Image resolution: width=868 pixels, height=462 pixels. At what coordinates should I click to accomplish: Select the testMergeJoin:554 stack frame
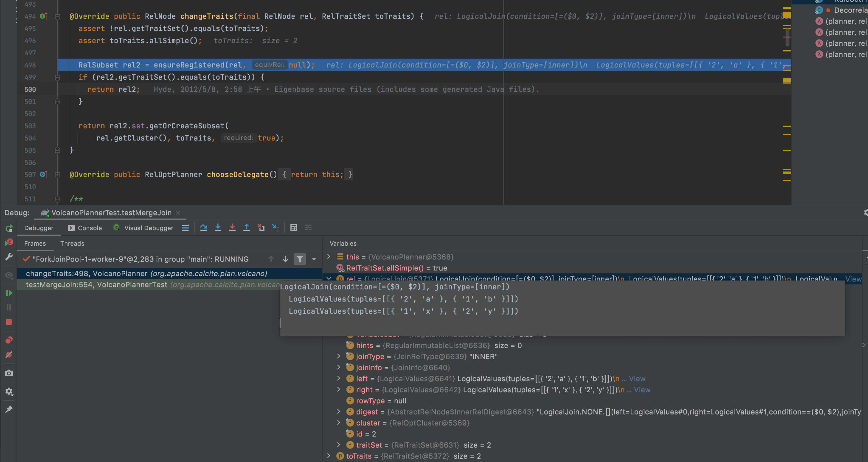click(x=96, y=285)
